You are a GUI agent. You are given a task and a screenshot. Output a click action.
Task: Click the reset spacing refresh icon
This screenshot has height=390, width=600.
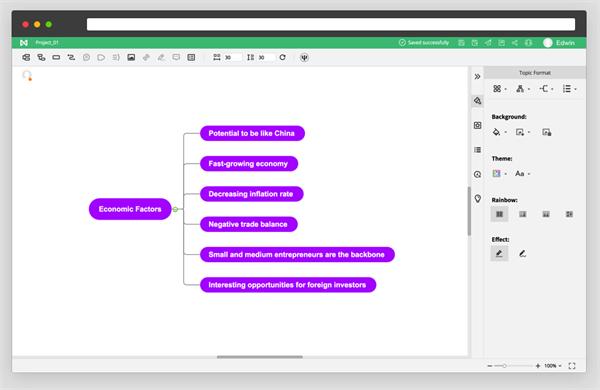pos(282,57)
